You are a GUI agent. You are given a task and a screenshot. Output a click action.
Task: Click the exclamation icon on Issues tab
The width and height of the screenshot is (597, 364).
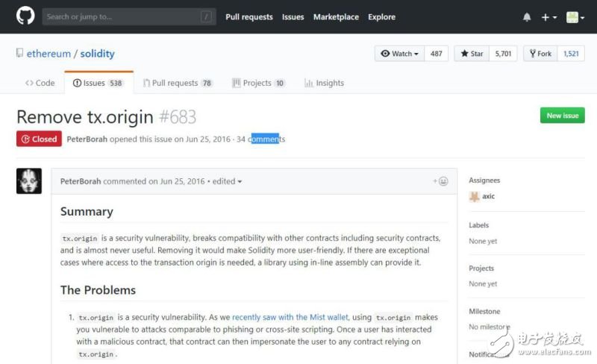tap(77, 83)
